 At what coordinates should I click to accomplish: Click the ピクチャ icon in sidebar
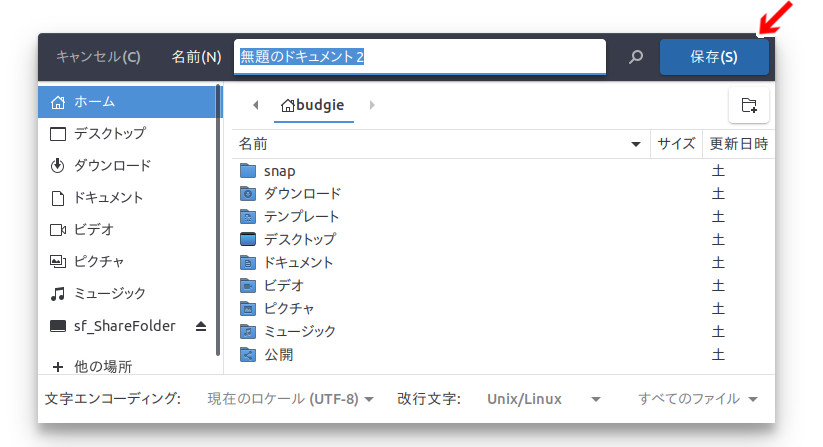(57, 261)
